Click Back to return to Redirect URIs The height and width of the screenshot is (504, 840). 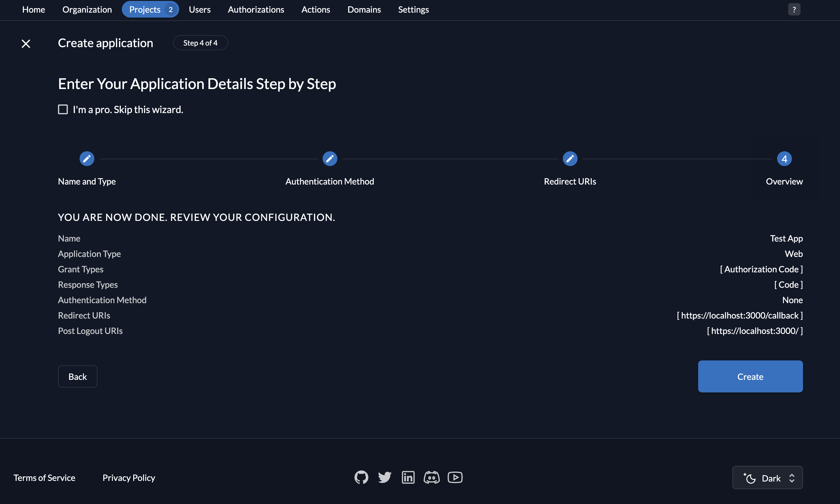point(77,376)
